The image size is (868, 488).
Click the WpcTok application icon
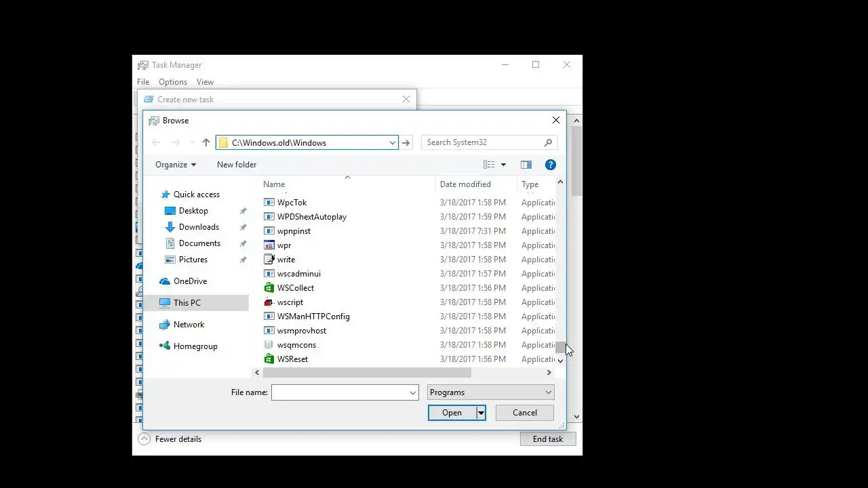point(269,203)
